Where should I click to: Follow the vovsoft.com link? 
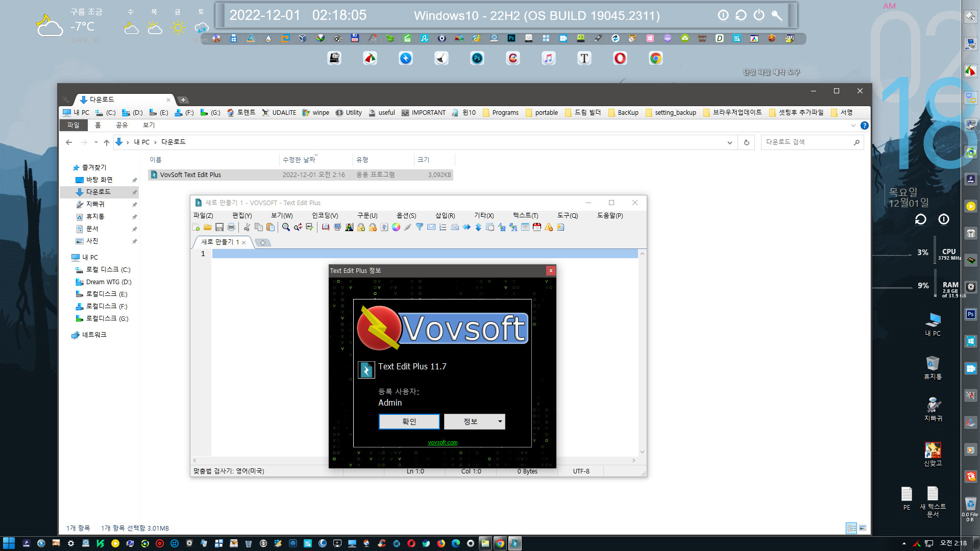(443, 442)
